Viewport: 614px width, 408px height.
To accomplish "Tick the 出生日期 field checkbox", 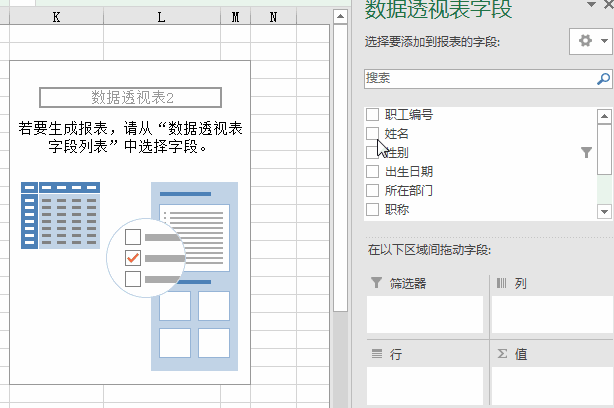I will pyautogui.click(x=372, y=172).
